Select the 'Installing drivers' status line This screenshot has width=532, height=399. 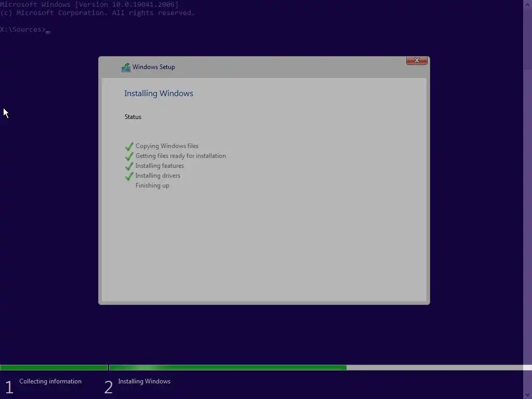click(x=158, y=176)
